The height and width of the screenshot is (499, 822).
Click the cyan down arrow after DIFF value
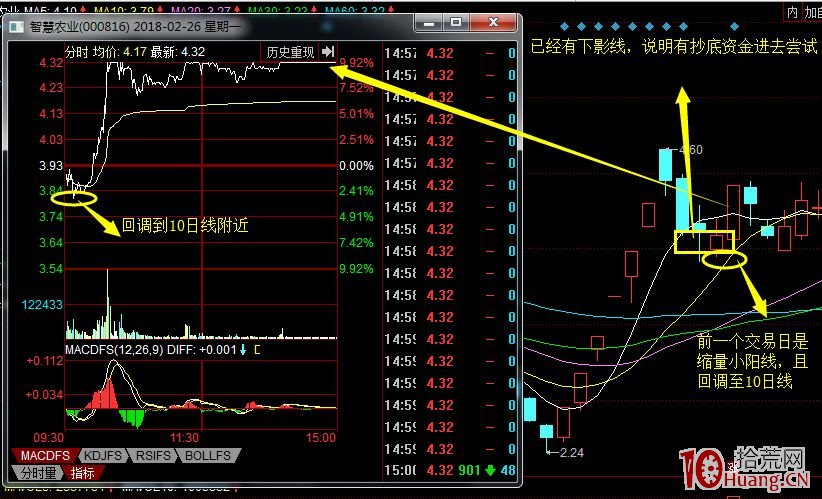tap(242, 350)
